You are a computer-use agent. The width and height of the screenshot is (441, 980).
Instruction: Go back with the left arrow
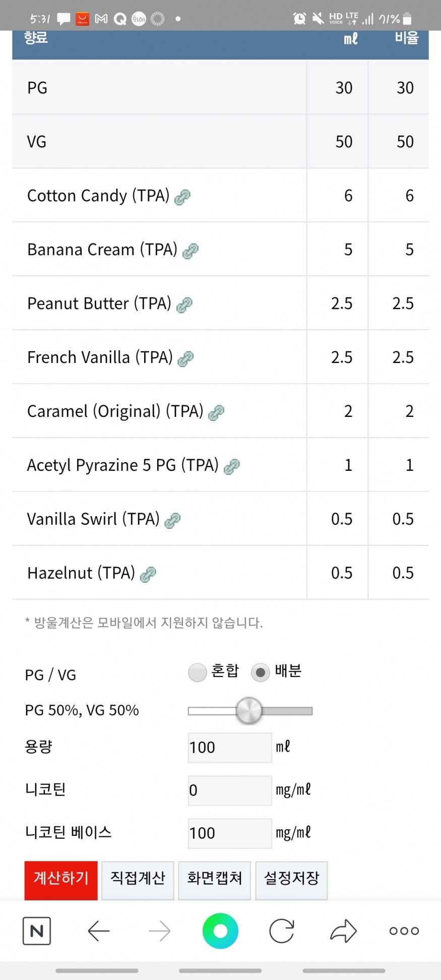(99, 931)
